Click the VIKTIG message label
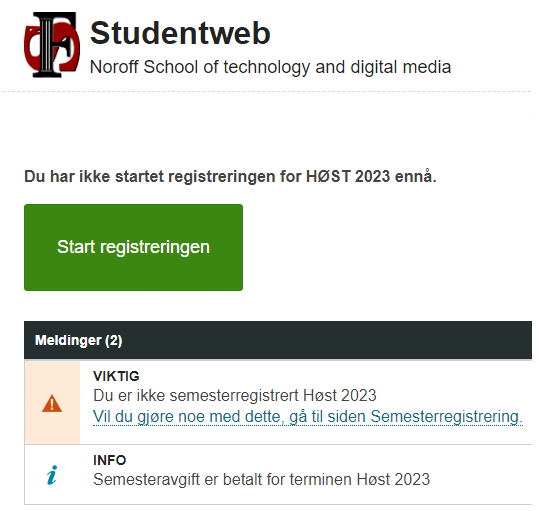Image resolution: width=539 pixels, height=511 pixels. coord(116,376)
